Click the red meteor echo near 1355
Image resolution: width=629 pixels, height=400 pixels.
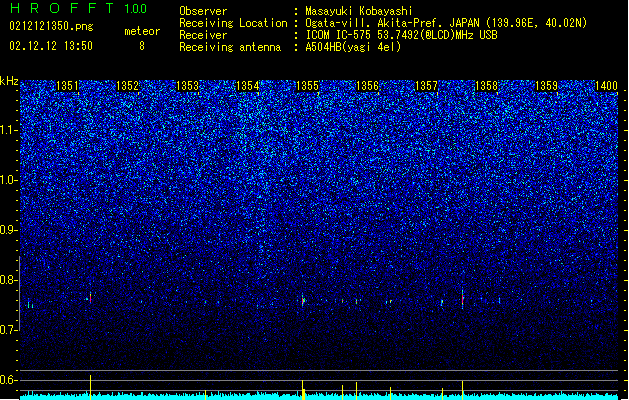pos(303,300)
